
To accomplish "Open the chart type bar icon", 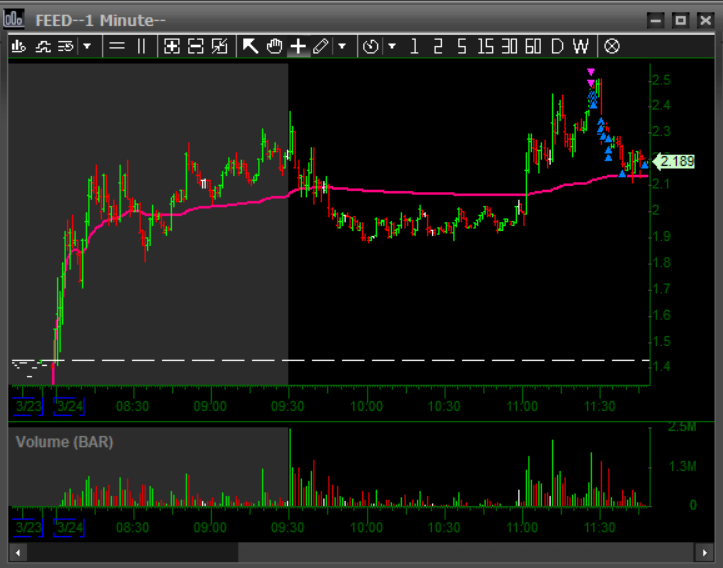I will [x=18, y=47].
